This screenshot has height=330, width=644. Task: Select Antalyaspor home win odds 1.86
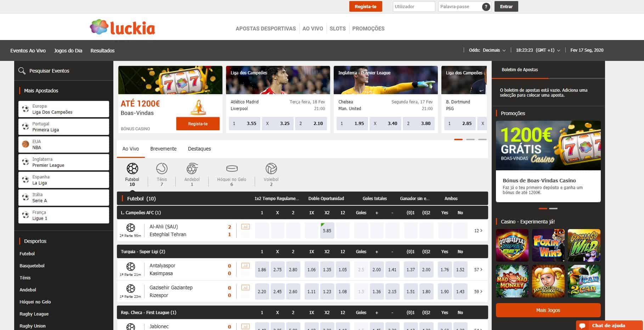(262, 269)
